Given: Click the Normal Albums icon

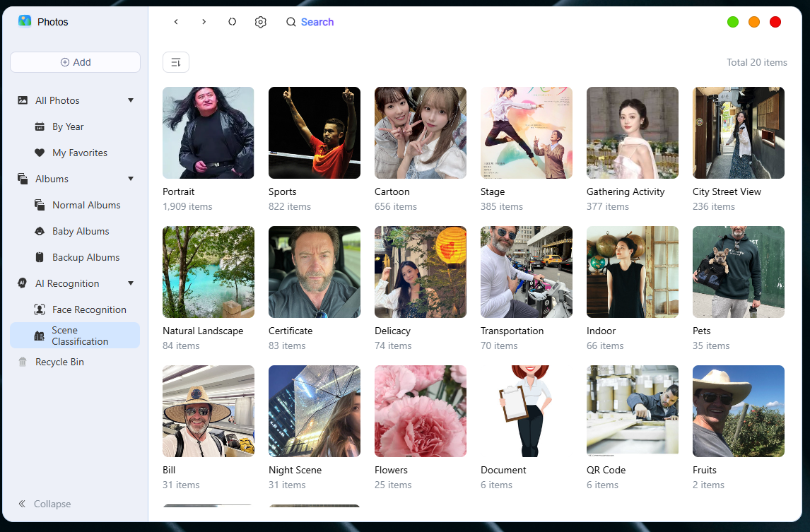Looking at the screenshot, I should (40, 205).
